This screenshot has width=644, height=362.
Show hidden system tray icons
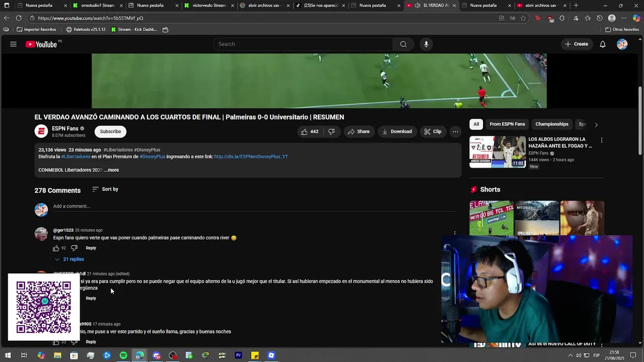[570, 355]
